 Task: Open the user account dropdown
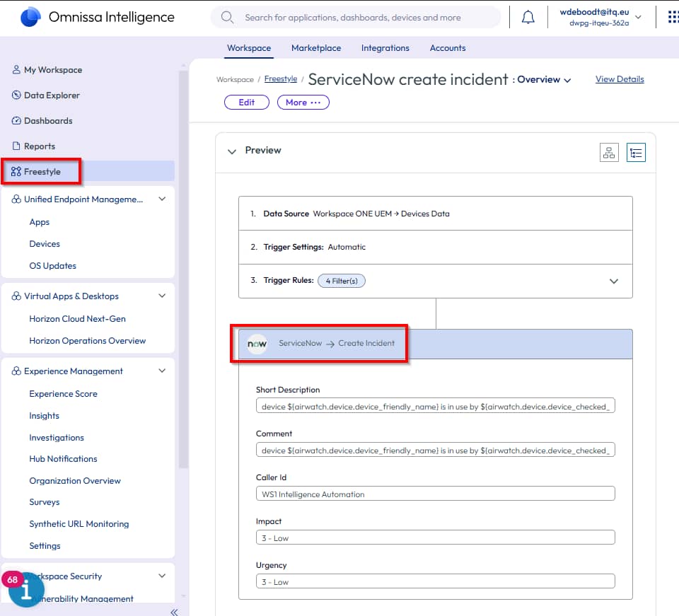[x=638, y=17]
